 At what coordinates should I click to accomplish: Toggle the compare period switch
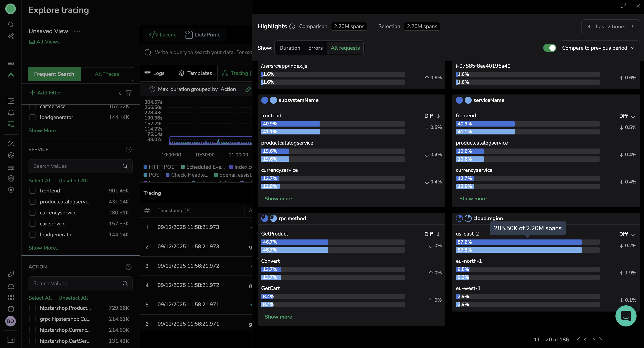tap(549, 48)
